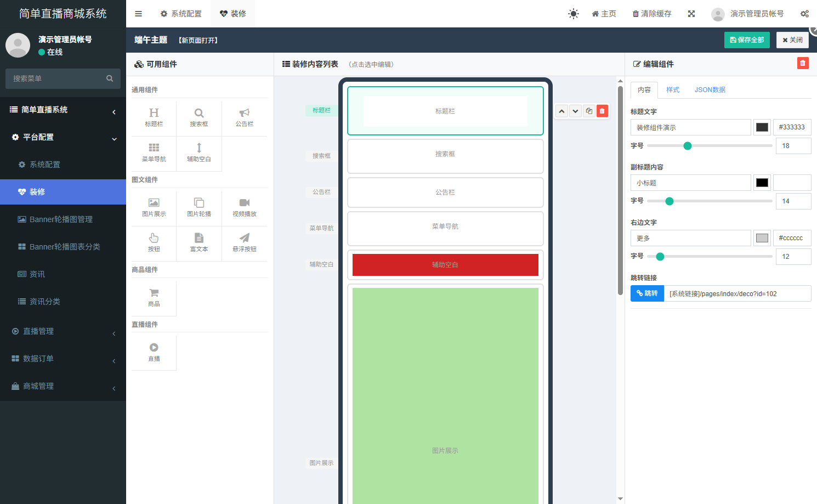Open the 演示管理员帐号 user dropdown
Image resolution: width=817 pixels, height=504 pixels.
click(x=747, y=14)
